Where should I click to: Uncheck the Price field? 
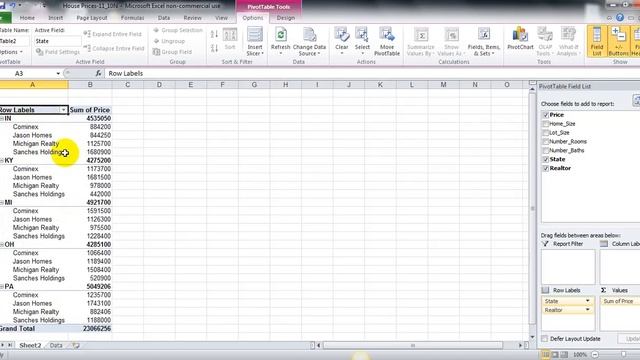tap(546, 115)
